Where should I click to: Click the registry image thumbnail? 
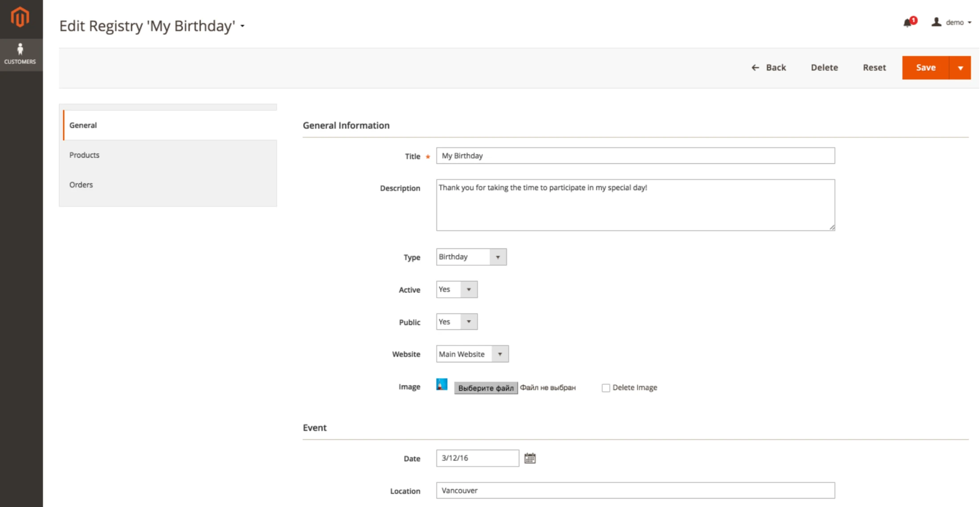[x=441, y=385]
